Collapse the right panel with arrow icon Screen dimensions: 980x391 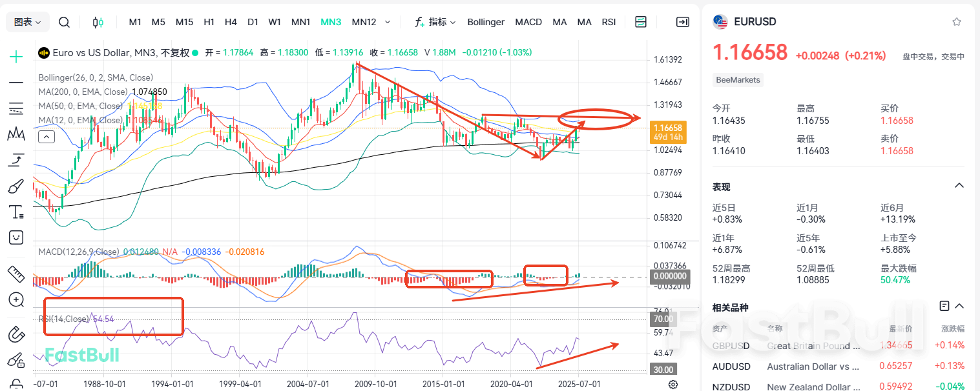[x=683, y=21]
